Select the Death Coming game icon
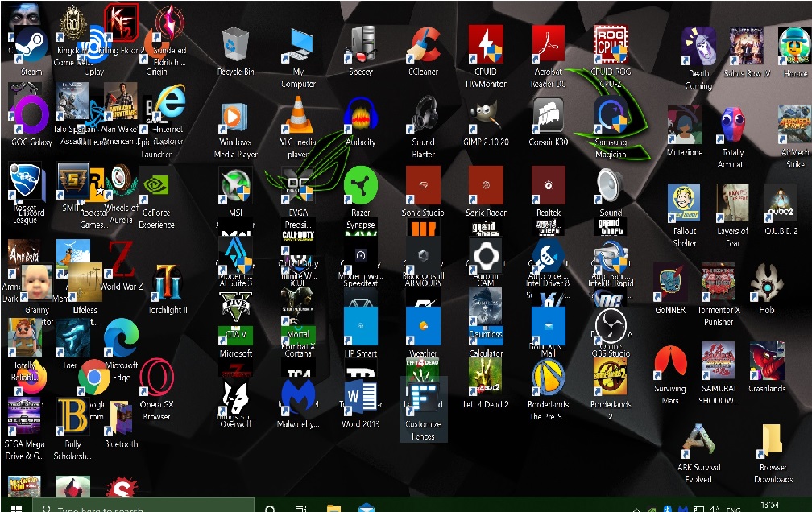 click(x=698, y=46)
